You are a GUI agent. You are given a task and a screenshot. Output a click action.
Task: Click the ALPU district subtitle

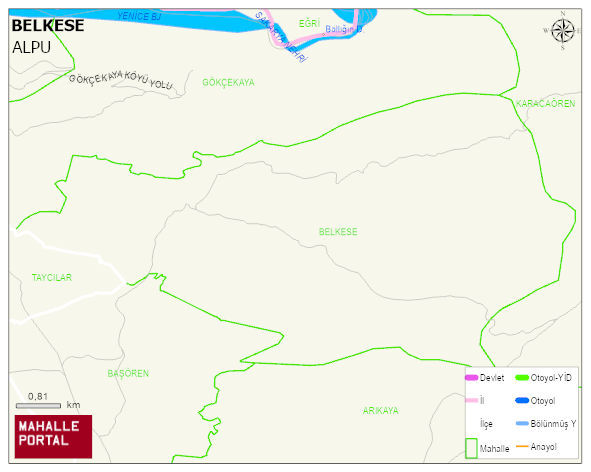[31, 48]
